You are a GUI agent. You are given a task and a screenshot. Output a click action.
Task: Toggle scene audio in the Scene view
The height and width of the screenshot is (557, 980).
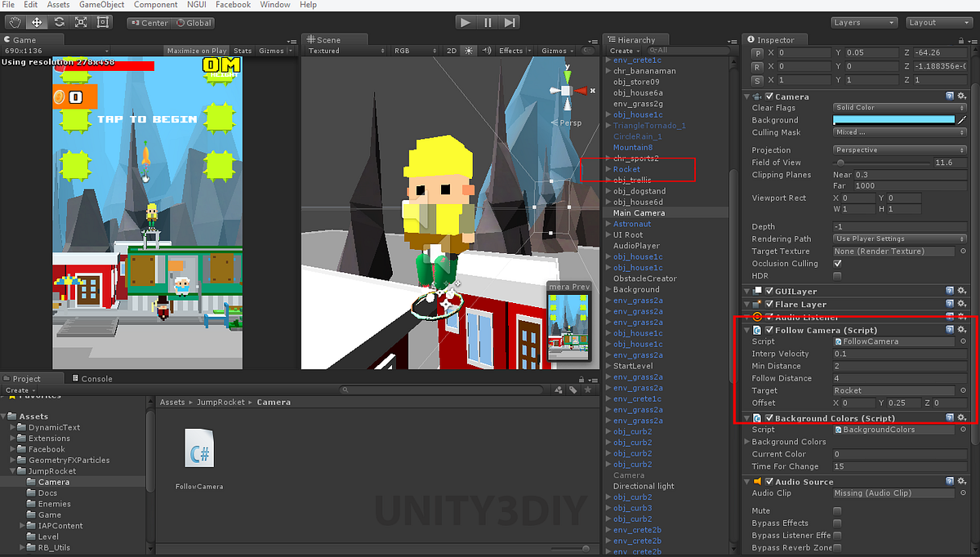[x=485, y=50]
